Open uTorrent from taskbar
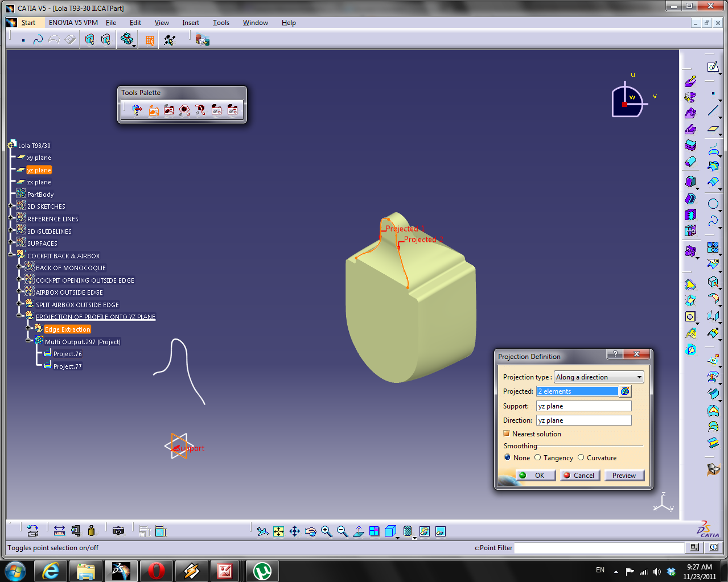Image resolution: width=728 pixels, height=582 pixels. click(x=262, y=571)
